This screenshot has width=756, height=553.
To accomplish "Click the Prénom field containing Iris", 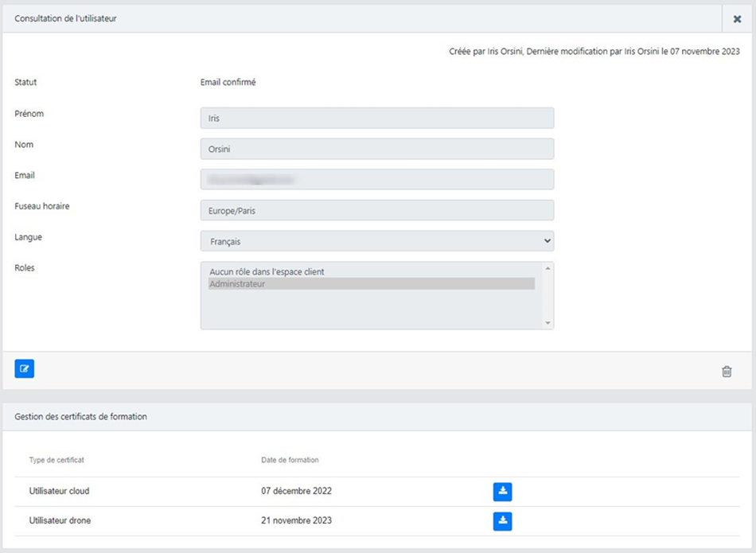I will pos(376,118).
